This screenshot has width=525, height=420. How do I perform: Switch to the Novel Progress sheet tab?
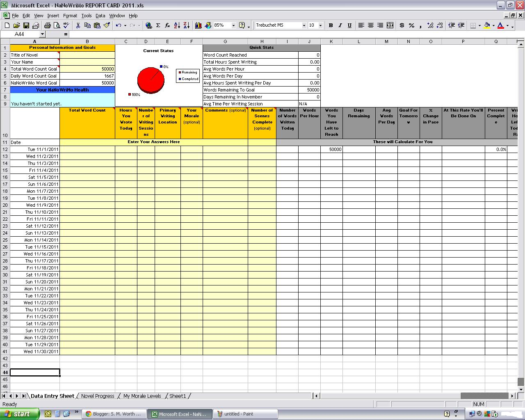click(97, 396)
